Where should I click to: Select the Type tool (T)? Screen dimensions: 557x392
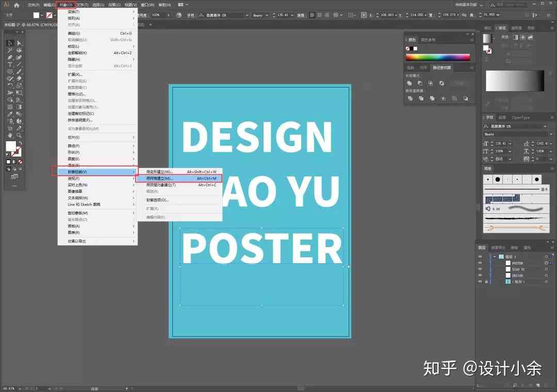(x=10, y=64)
